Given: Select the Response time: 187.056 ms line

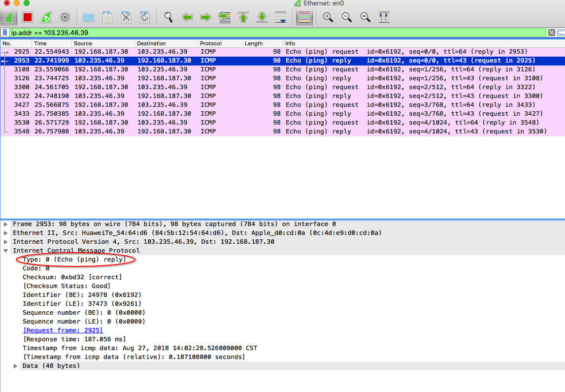Looking at the screenshot, I should [74, 339].
